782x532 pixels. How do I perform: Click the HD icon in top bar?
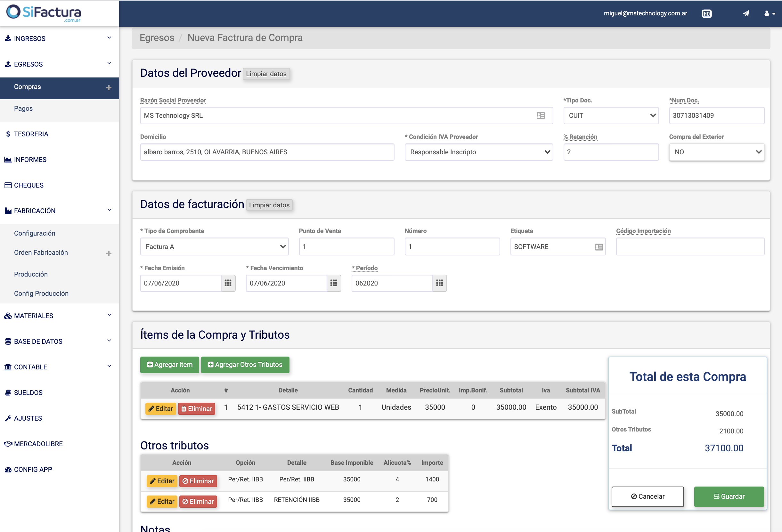tap(706, 14)
